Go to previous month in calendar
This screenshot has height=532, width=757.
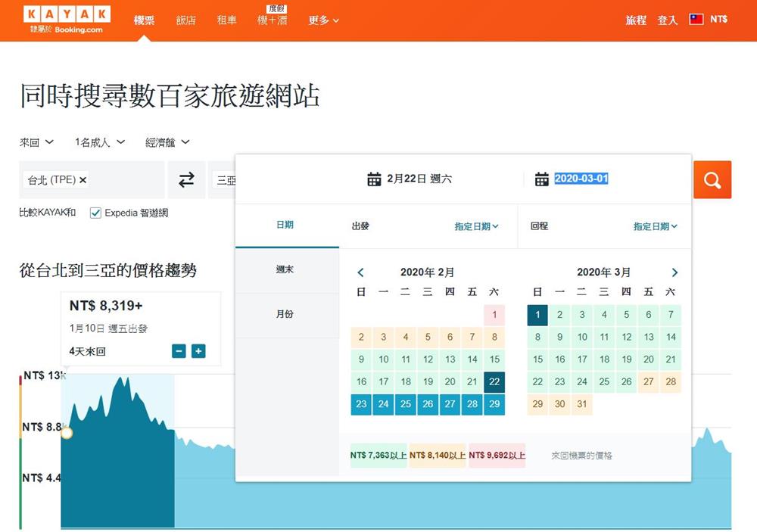(x=360, y=272)
